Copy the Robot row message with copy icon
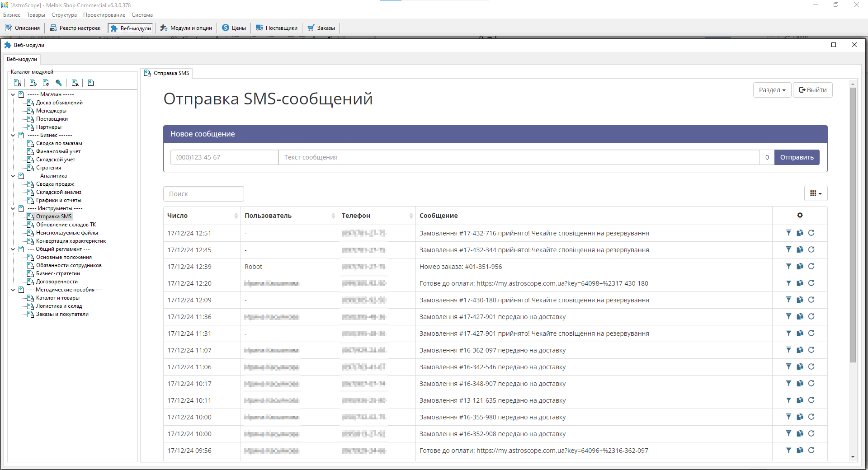Viewport: 868px width, 470px height. tap(800, 266)
